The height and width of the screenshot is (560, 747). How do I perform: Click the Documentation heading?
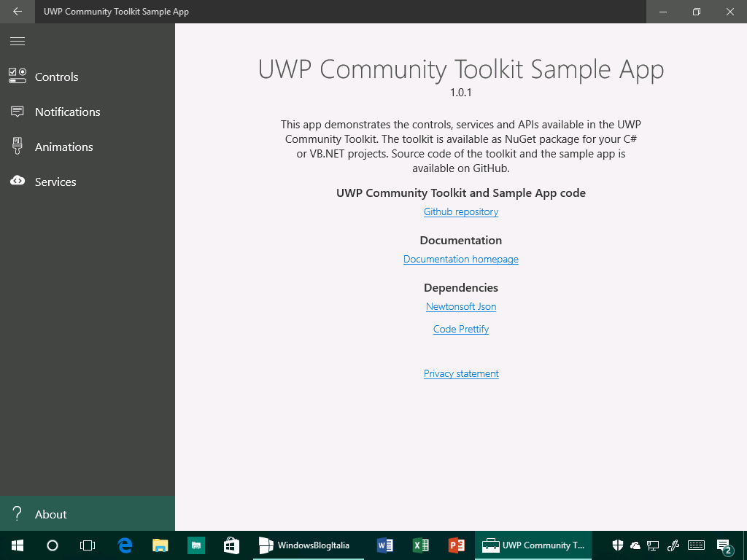461,240
